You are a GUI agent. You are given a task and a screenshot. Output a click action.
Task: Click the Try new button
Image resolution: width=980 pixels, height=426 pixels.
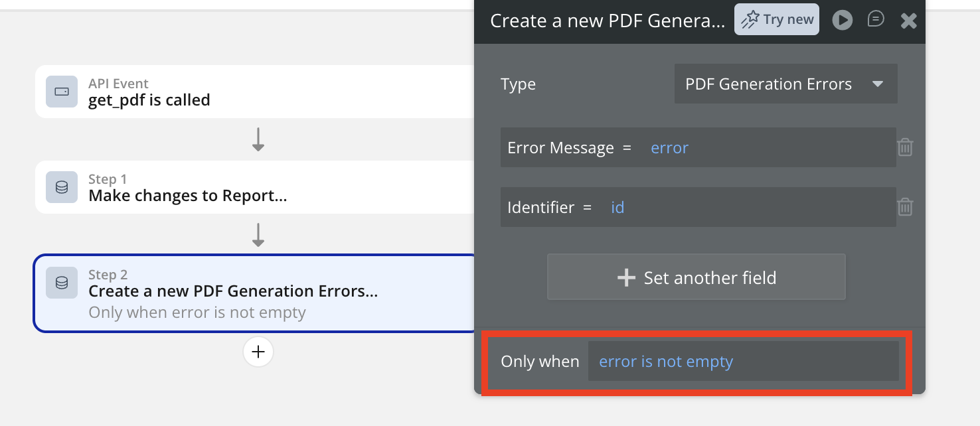[x=777, y=19]
